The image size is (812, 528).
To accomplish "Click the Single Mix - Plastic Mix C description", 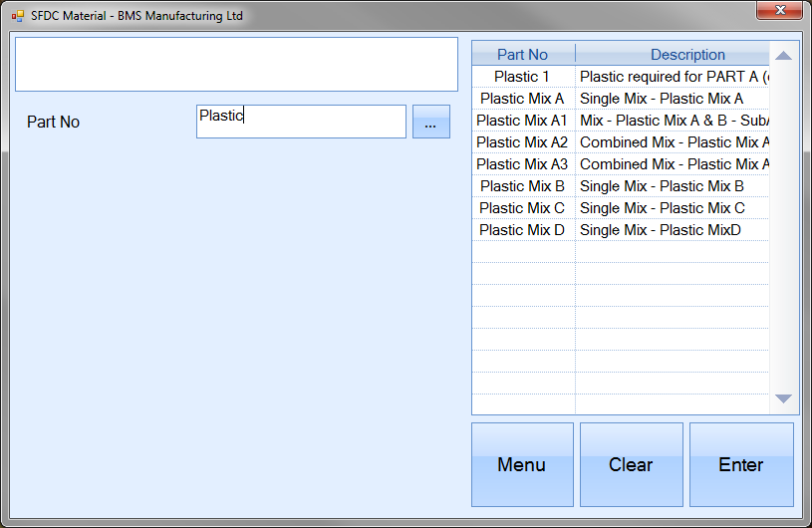I will pos(663,208).
